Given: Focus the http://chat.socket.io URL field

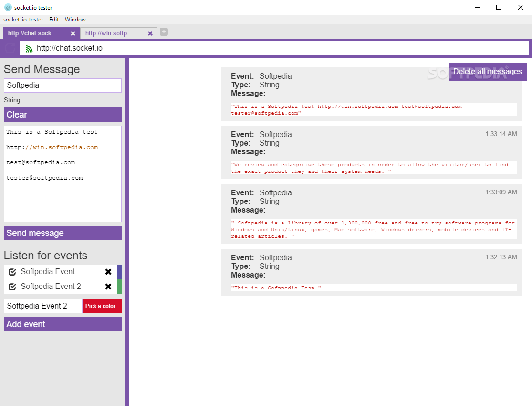Looking at the screenshot, I should (274, 48).
